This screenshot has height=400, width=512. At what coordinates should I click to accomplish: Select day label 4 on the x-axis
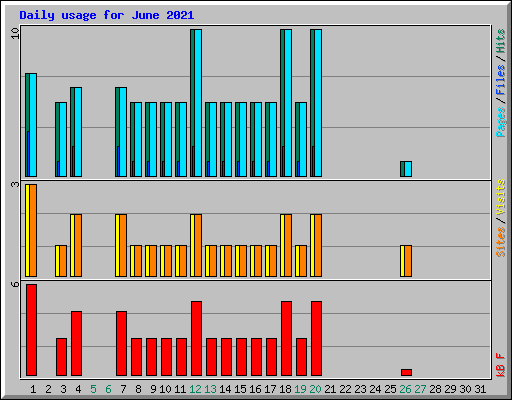[78, 389]
